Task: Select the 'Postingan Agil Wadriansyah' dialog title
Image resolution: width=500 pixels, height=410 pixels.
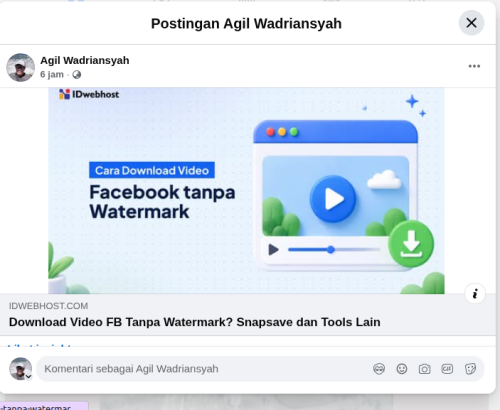Action: (x=246, y=24)
